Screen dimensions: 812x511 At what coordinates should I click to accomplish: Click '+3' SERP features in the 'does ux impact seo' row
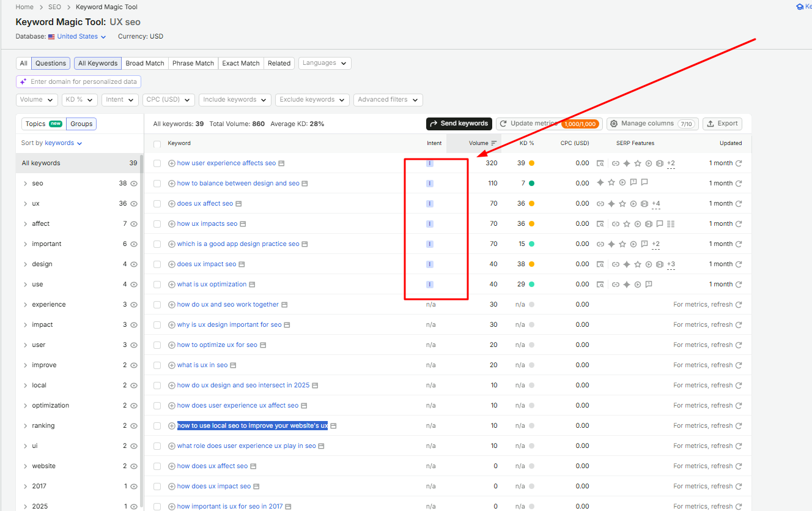coord(671,264)
